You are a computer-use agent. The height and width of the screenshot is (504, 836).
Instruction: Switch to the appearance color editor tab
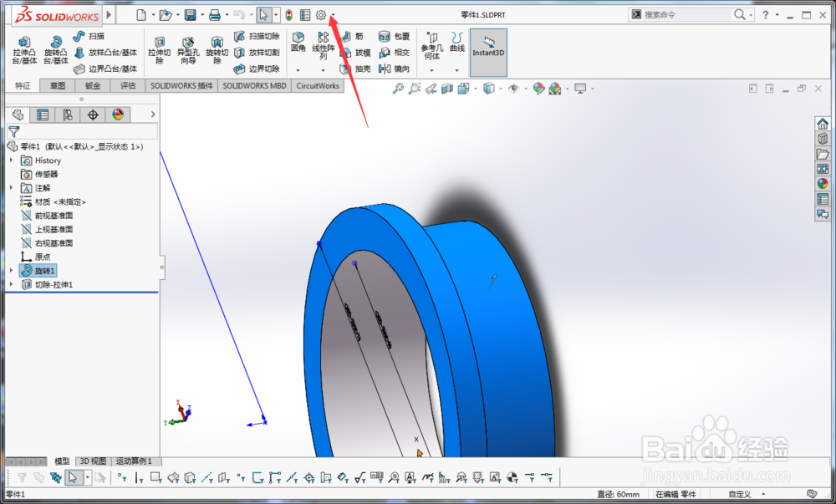(117, 115)
